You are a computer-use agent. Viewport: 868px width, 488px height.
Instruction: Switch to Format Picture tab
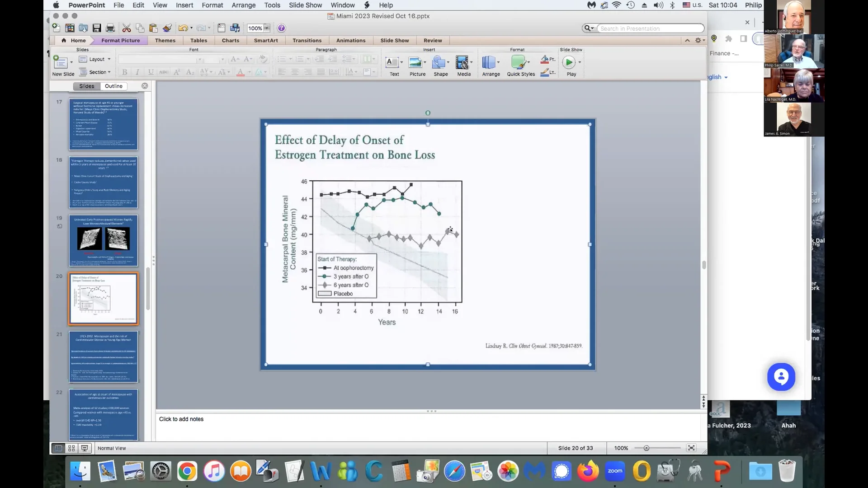click(x=121, y=40)
